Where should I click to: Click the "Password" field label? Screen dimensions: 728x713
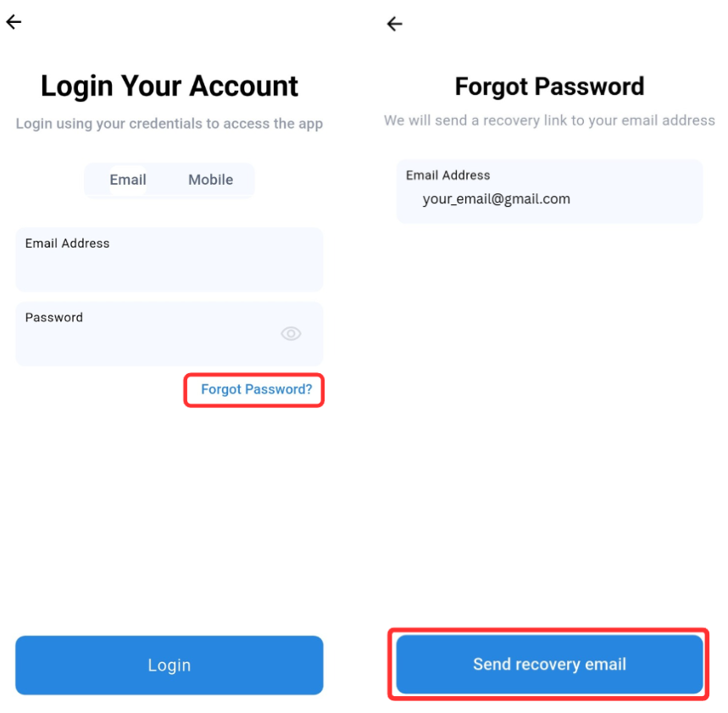click(x=54, y=318)
